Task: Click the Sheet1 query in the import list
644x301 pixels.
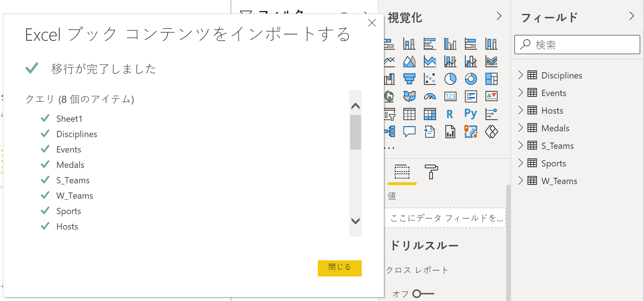Action: pyautogui.click(x=69, y=119)
